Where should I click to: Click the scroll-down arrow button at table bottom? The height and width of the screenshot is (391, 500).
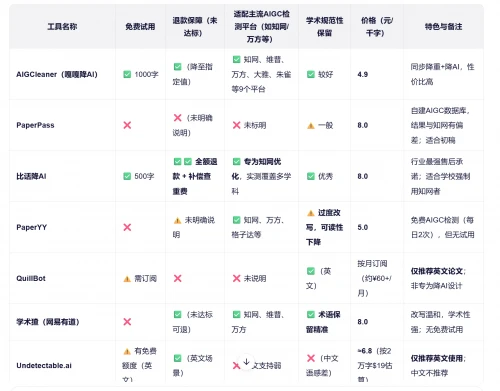246,362
